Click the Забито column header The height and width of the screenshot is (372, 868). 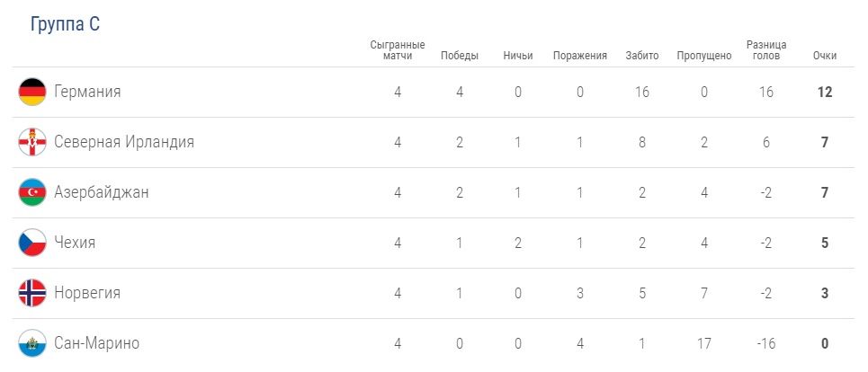pos(641,56)
